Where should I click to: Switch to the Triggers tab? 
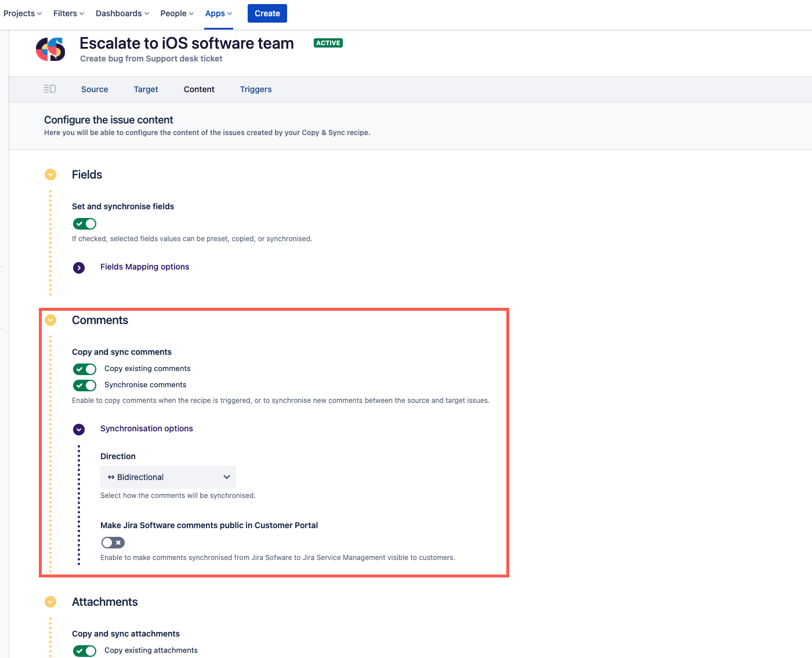pyautogui.click(x=256, y=89)
